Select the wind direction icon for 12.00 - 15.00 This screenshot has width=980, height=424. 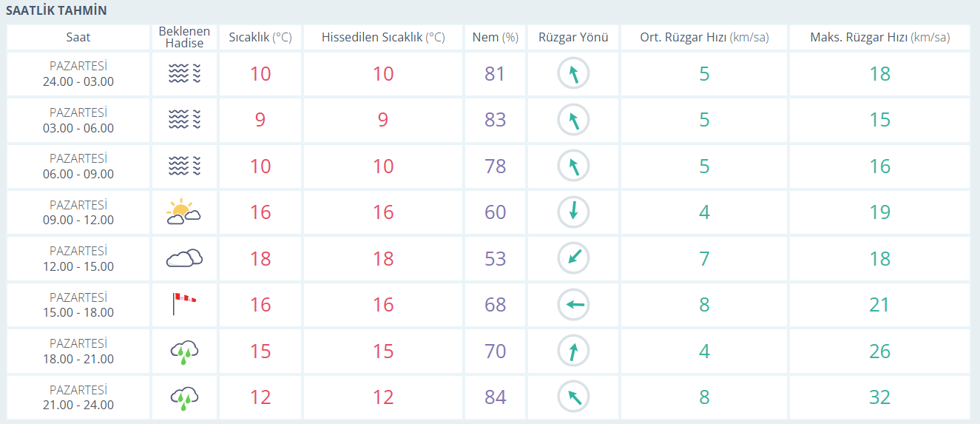[x=572, y=258]
